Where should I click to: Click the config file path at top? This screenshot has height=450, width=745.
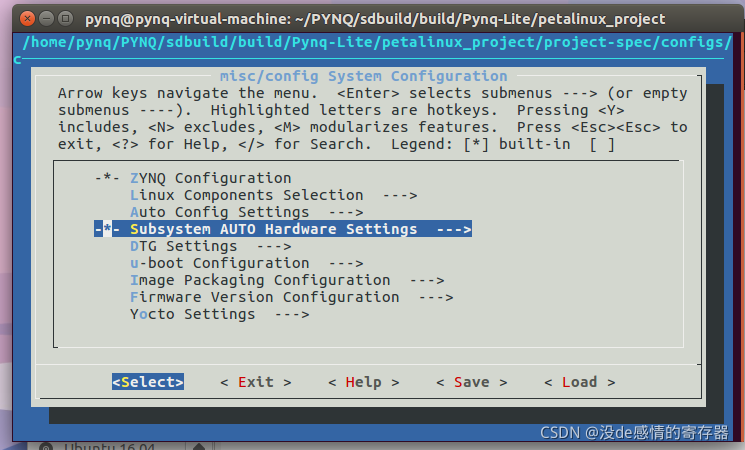point(377,42)
